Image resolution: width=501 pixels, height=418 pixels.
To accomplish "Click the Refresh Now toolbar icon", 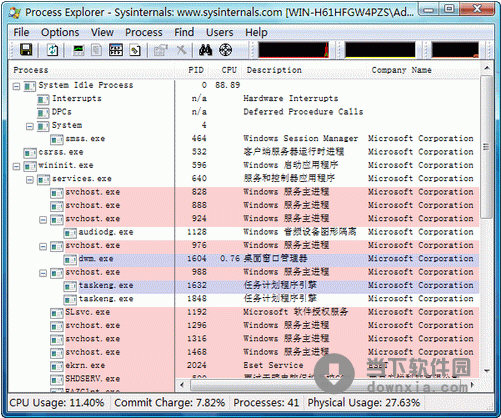I will (52, 50).
